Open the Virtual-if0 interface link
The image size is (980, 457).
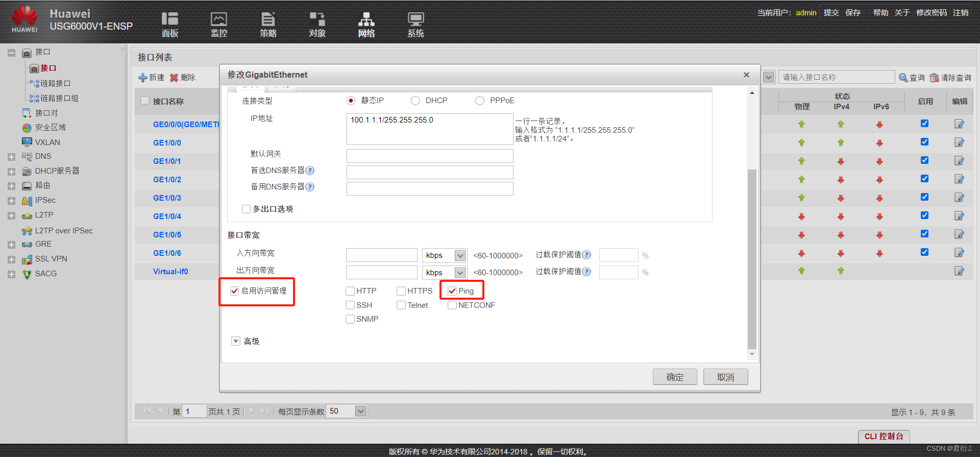tap(170, 271)
